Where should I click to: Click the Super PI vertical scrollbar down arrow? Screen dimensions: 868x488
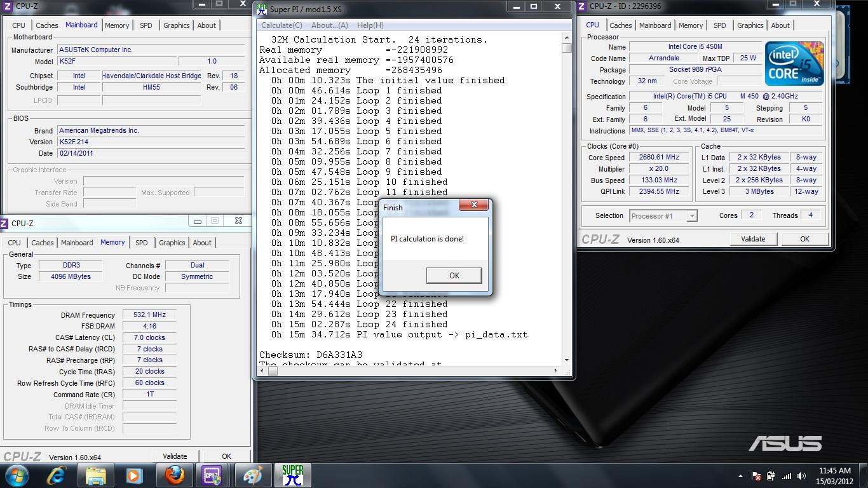pyautogui.click(x=566, y=360)
